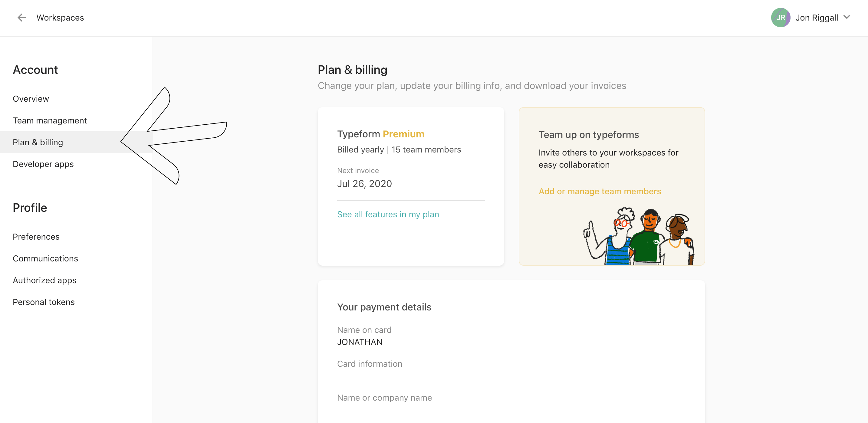Click the Team up on typeforms heading
The image size is (868, 423).
589,135
